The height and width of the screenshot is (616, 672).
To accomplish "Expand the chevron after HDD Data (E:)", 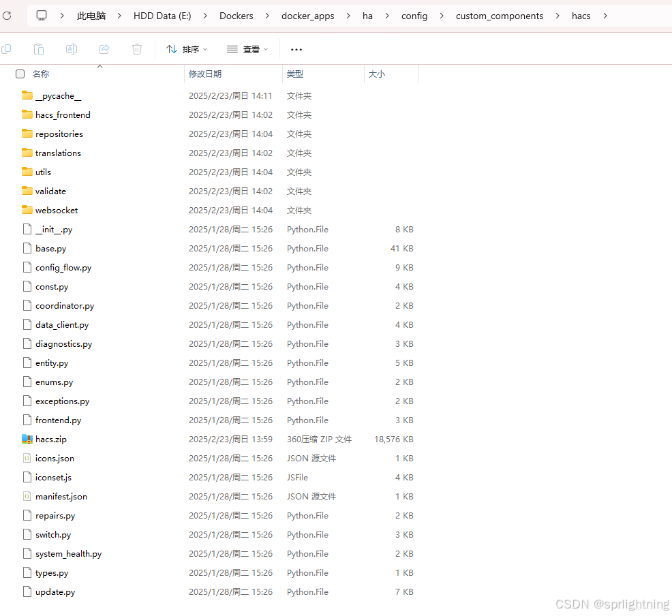I will (205, 16).
